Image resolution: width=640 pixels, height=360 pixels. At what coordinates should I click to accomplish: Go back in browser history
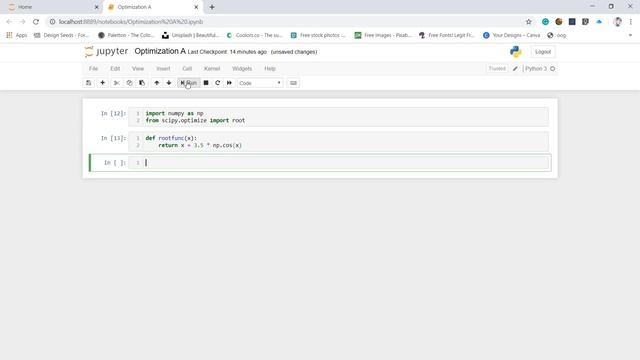[9, 22]
